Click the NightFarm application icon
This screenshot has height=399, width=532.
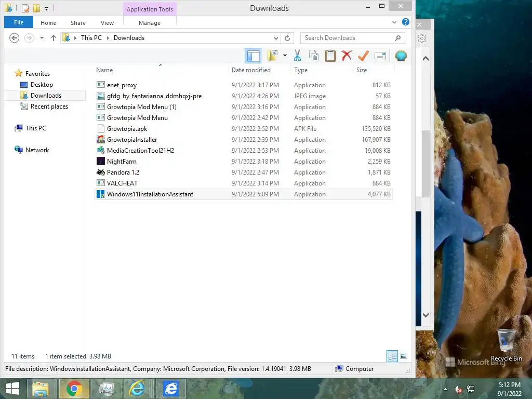click(x=100, y=161)
